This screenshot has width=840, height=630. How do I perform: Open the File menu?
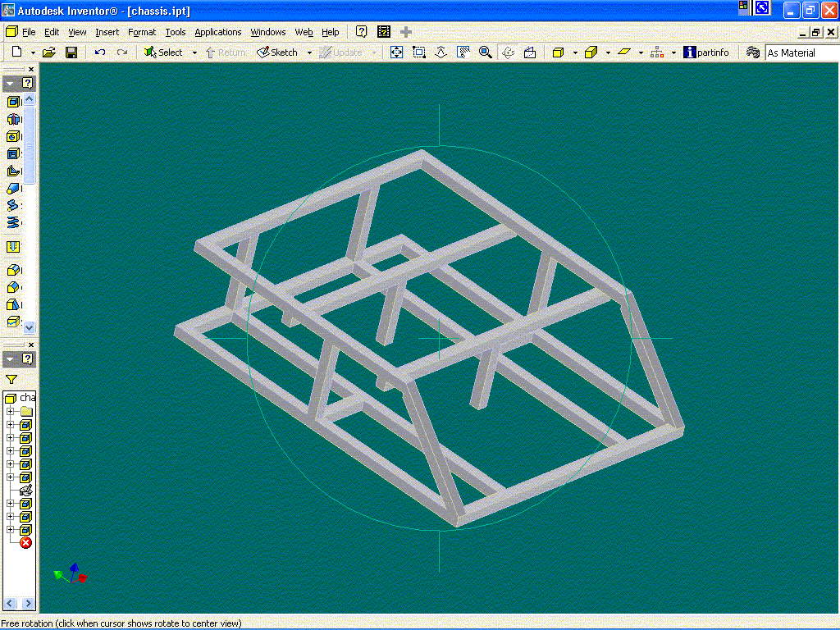point(29,32)
